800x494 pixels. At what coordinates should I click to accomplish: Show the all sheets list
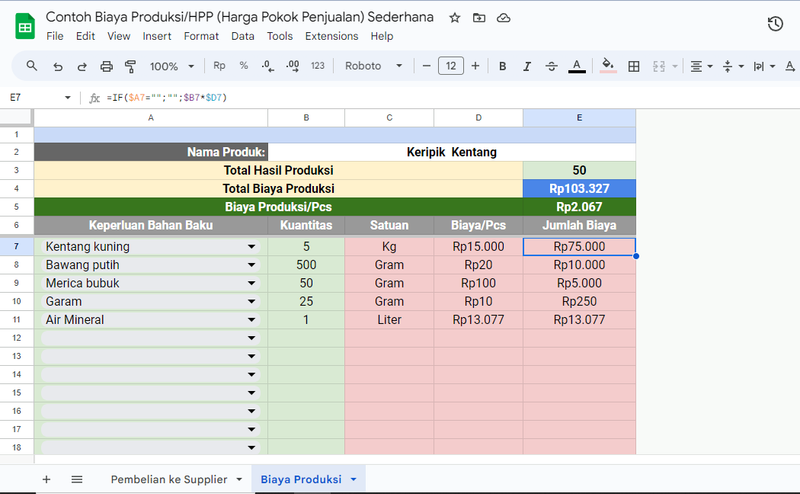tap(77, 479)
